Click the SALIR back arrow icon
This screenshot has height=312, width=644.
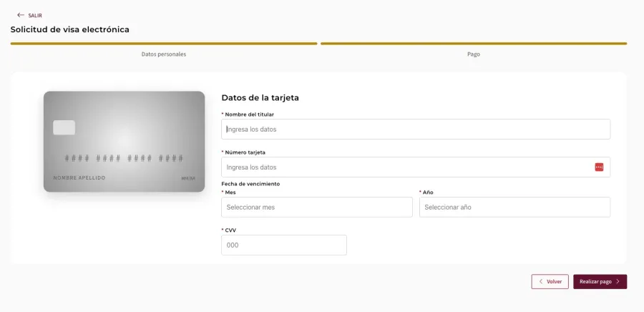[21, 15]
